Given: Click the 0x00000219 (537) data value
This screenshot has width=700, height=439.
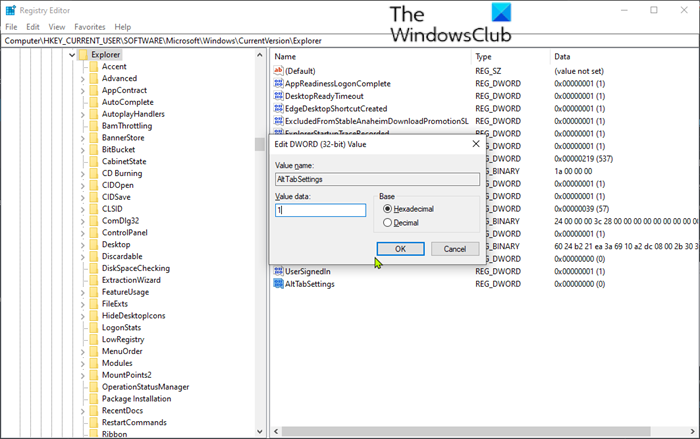Looking at the screenshot, I should click(x=583, y=159).
